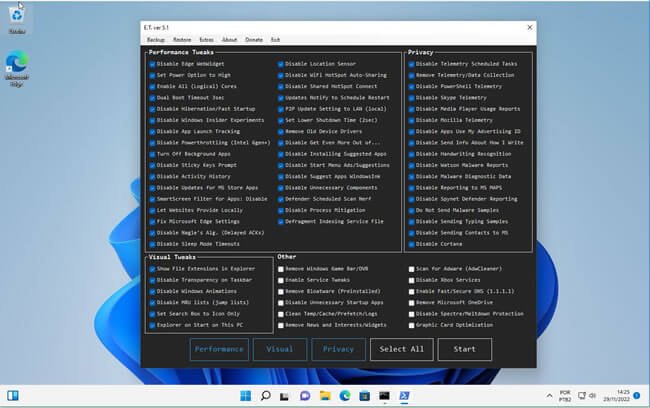Click the Start button in E.T.
Viewport: 650px width, 408px height.
point(465,349)
